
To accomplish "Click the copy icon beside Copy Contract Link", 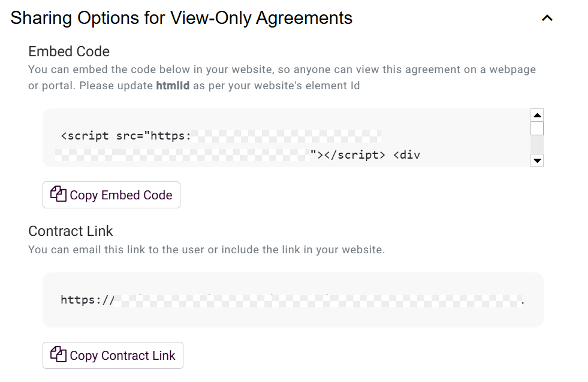I will (58, 355).
